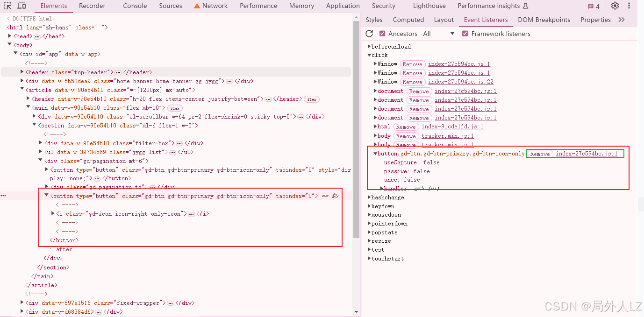Open source link on button.gd-btn listener row

click(587, 154)
